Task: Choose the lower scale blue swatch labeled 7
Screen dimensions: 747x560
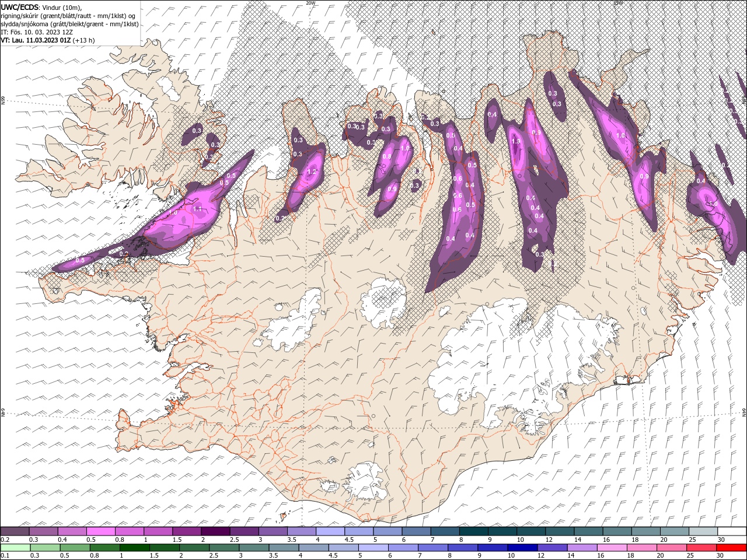Action: 432,548
